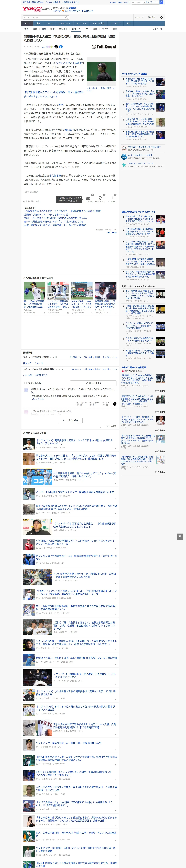Screen dimensions: 186x868
Task: Open 購入履歴 link
Action: pyautogui.click(x=152, y=18)
